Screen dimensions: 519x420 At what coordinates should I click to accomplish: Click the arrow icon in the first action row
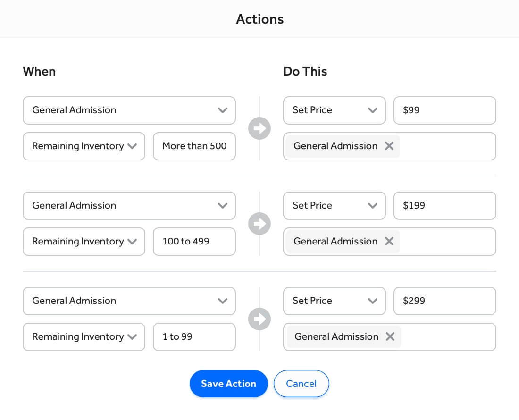tap(259, 128)
